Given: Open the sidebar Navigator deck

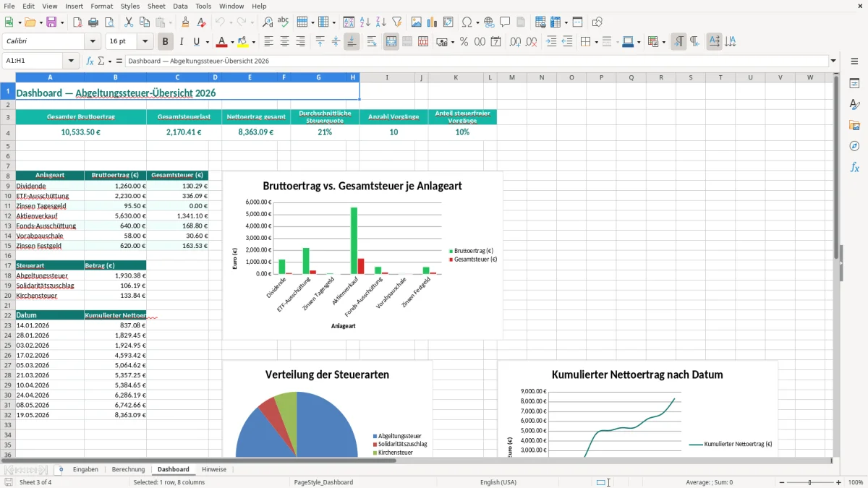Looking at the screenshot, I should 854,146.
